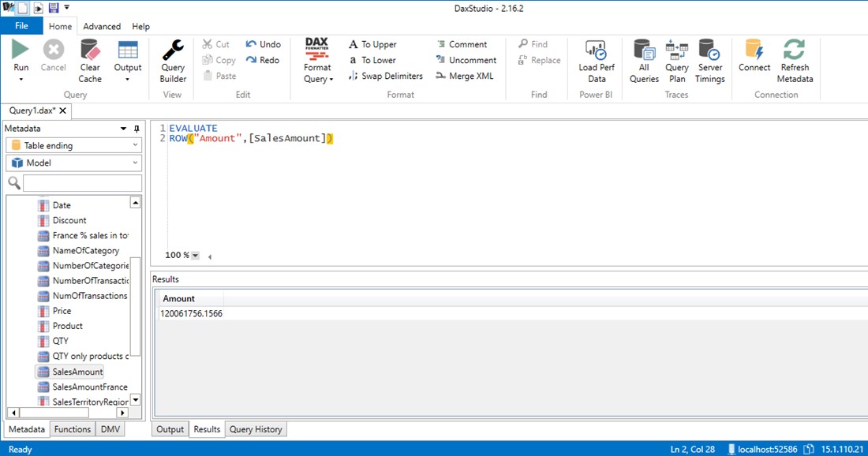Open the Replace tool
This screenshot has width=868, height=456.
click(539, 60)
